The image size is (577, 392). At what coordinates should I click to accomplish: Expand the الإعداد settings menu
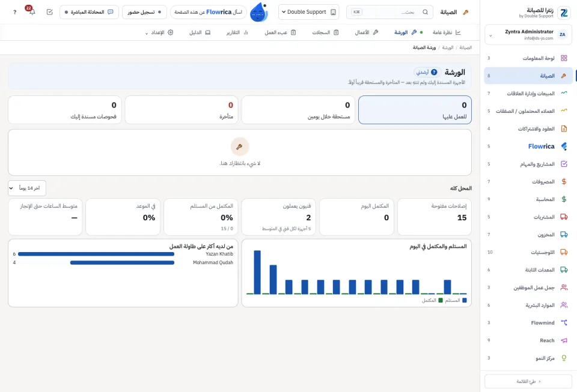[159, 32]
